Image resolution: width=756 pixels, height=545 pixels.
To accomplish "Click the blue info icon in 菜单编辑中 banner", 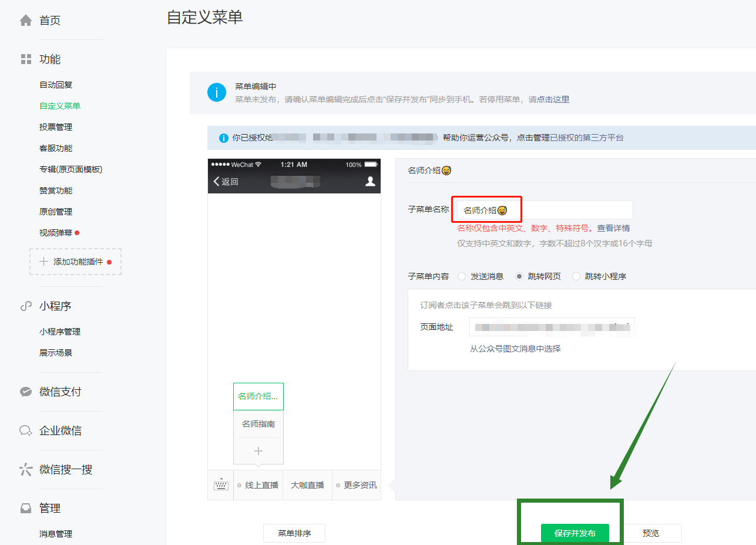I will [x=217, y=93].
